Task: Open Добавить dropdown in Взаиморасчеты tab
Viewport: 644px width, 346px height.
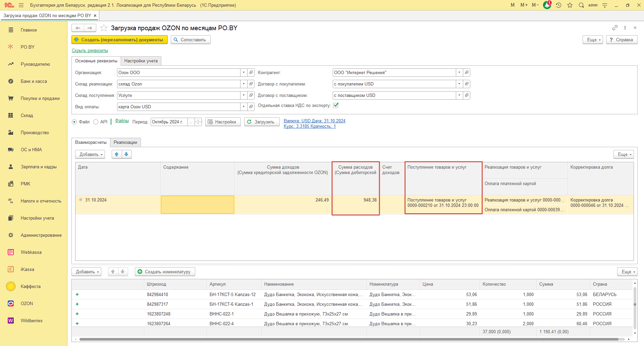Action: tap(90, 154)
